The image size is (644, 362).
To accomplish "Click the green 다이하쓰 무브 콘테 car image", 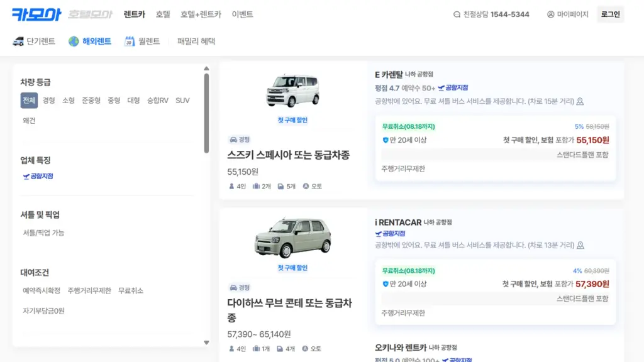I will [x=292, y=238].
